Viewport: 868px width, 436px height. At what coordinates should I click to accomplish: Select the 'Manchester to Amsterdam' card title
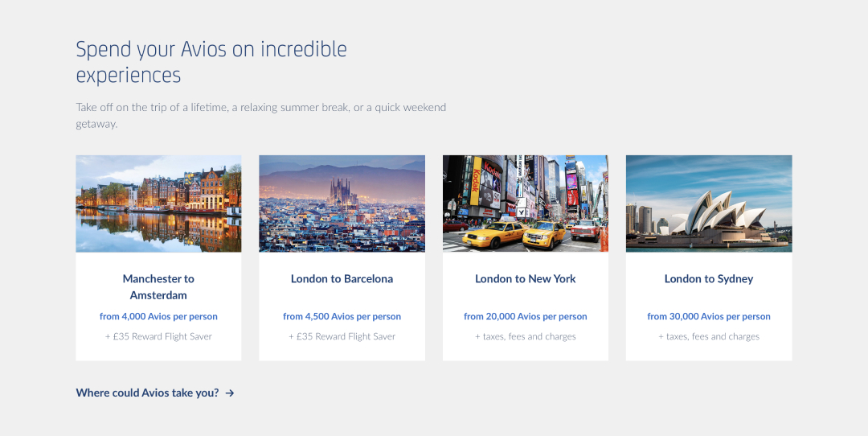tap(158, 287)
